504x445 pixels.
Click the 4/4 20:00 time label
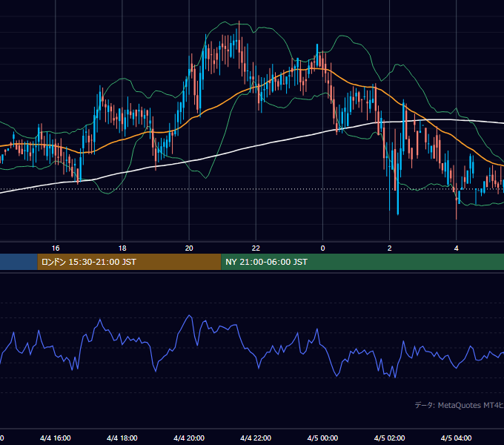[189, 438]
